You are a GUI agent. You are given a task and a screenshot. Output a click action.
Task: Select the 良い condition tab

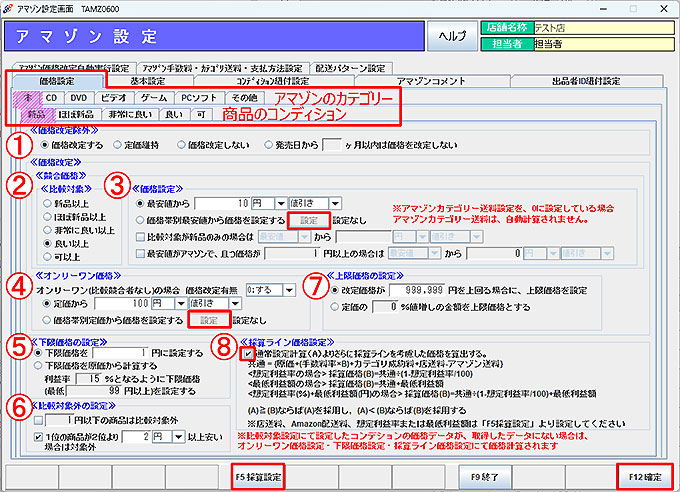[x=173, y=114]
